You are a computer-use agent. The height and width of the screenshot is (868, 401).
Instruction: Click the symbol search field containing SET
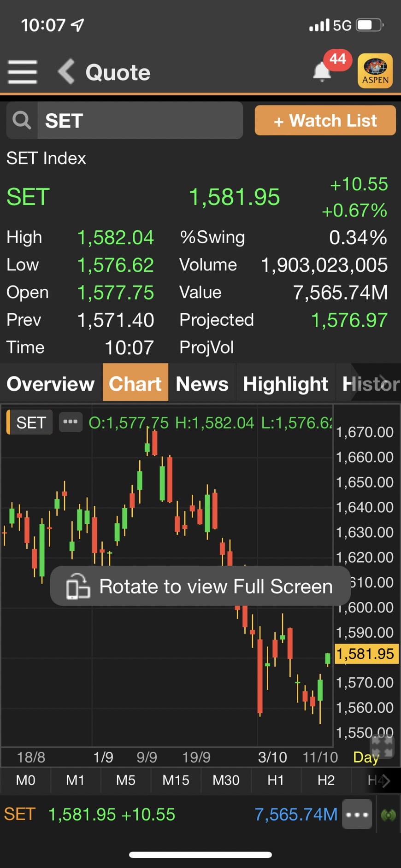[x=140, y=121]
